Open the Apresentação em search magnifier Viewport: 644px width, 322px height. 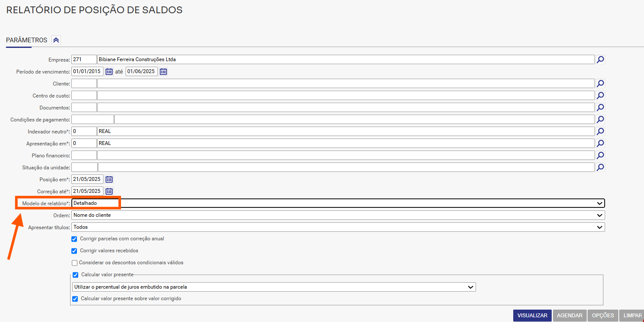pyautogui.click(x=600, y=143)
